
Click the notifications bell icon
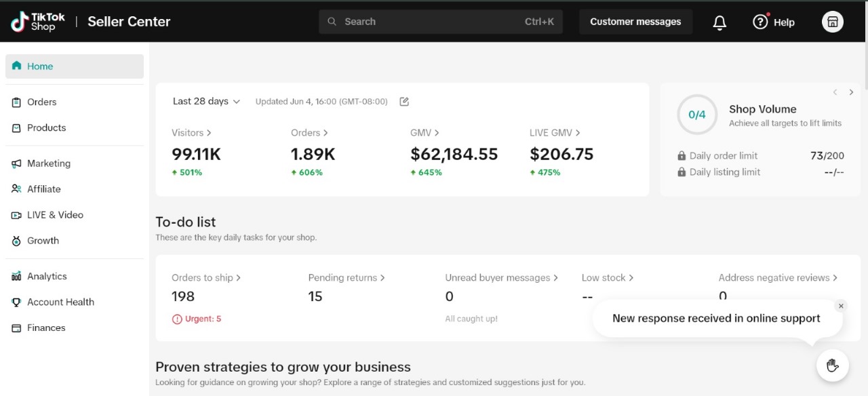click(719, 22)
